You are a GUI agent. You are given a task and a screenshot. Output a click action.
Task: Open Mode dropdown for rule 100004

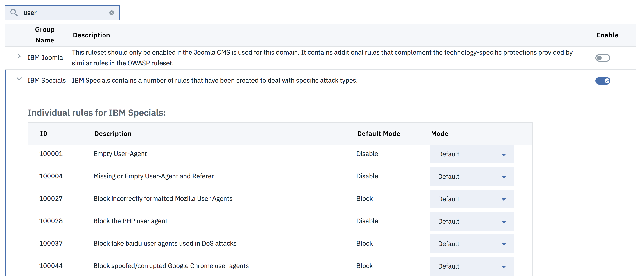click(x=471, y=177)
